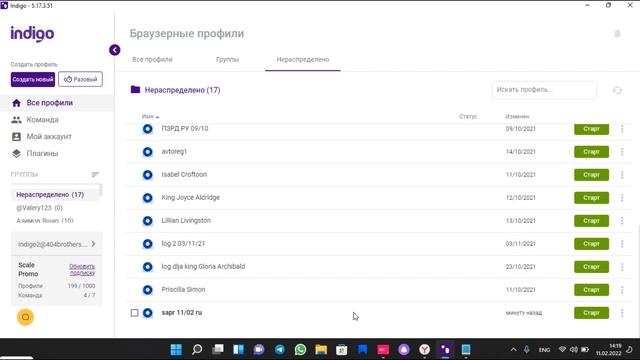Click browser icon of Priscilla Simon
The height and width of the screenshot is (360, 640).
(x=147, y=290)
